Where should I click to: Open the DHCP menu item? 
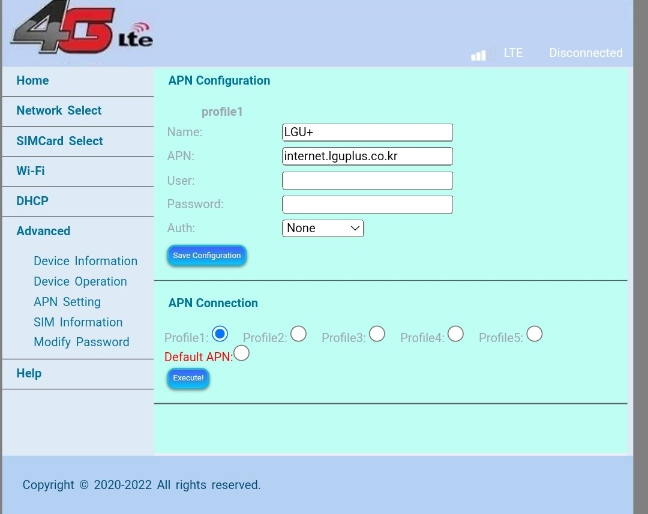(x=32, y=201)
